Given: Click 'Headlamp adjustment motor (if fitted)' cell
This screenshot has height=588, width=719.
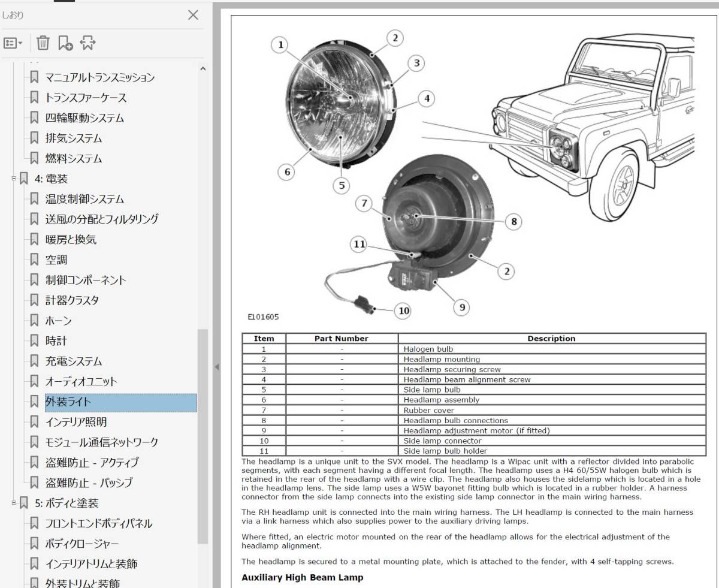Looking at the screenshot, I should [552, 430].
